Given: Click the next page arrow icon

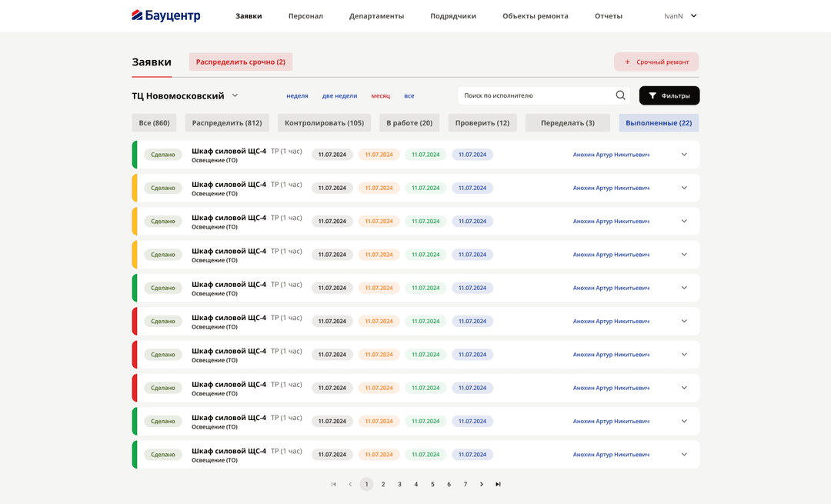Looking at the screenshot, I should point(481,484).
